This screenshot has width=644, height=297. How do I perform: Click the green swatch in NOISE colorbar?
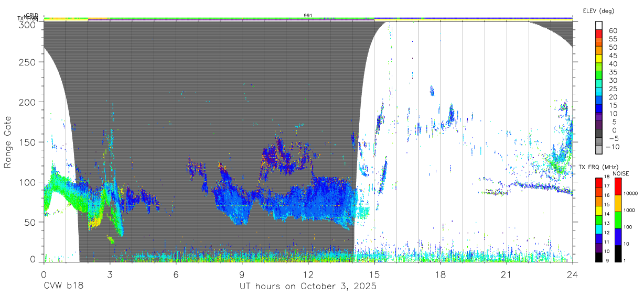(617, 219)
